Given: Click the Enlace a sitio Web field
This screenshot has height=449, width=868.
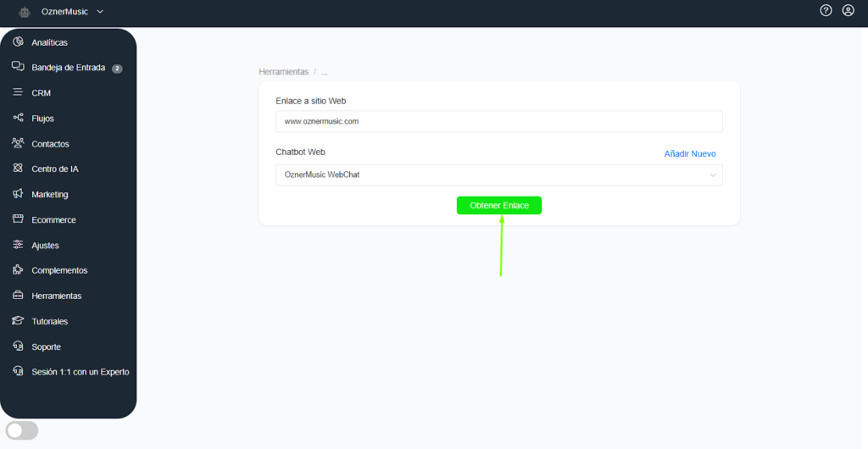Looking at the screenshot, I should pyautogui.click(x=498, y=122).
